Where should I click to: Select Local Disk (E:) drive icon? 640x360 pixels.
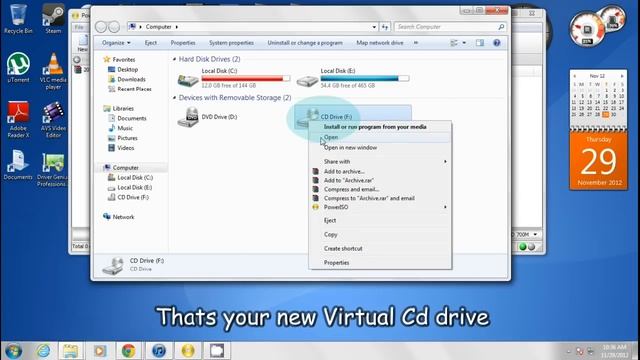[x=307, y=80]
